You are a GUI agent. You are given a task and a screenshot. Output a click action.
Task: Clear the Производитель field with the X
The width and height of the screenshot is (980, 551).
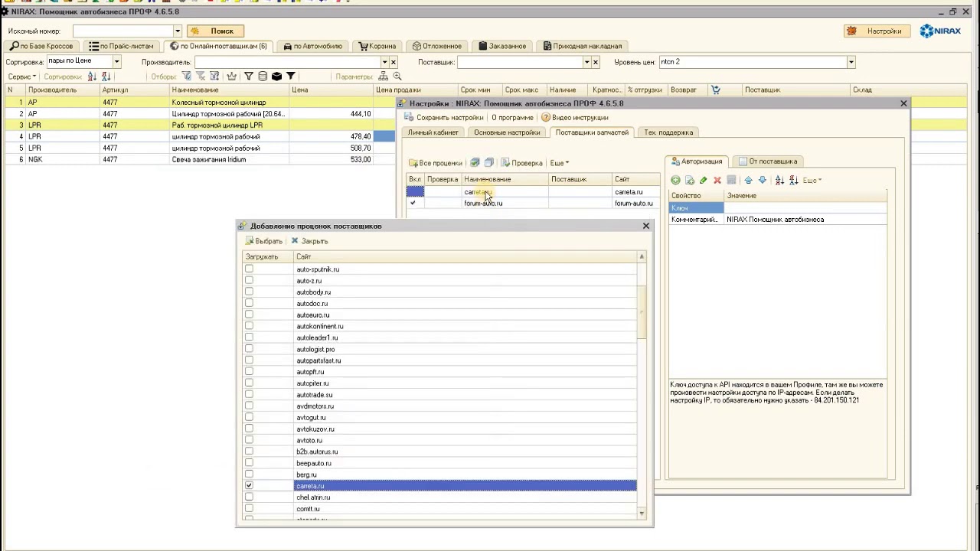[x=394, y=62]
